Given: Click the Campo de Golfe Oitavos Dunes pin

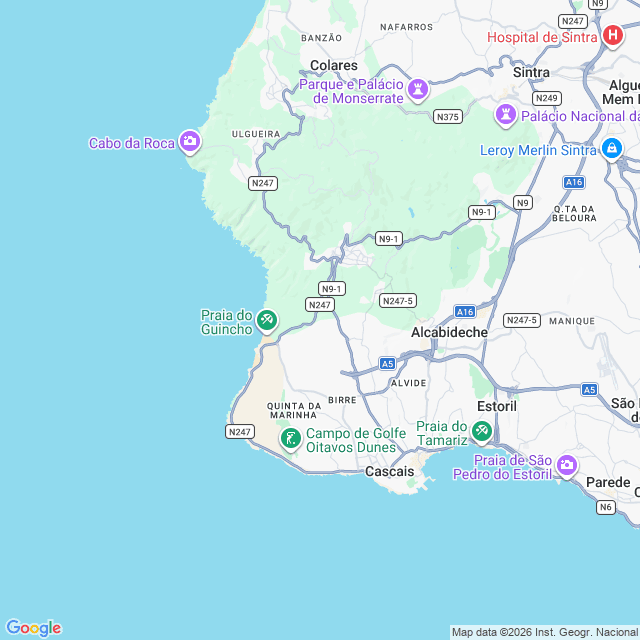Looking at the screenshot, I should (291, 439).
